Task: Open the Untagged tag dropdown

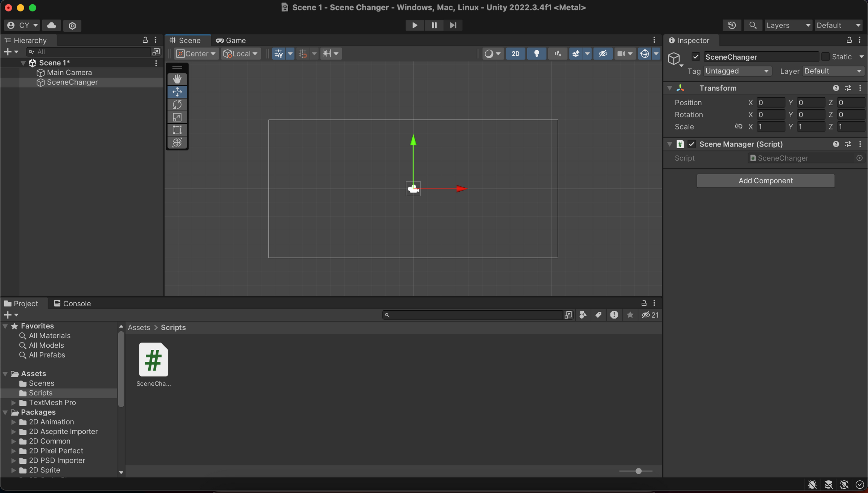Action: 737,71
